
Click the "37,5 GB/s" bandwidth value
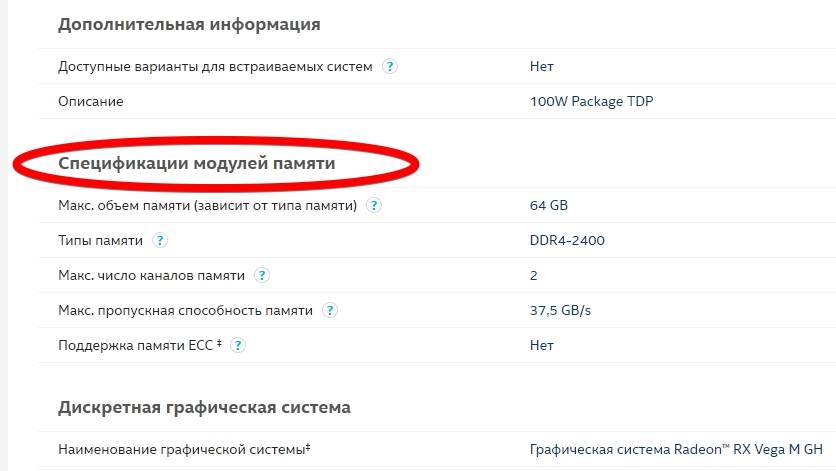[560, 311]
